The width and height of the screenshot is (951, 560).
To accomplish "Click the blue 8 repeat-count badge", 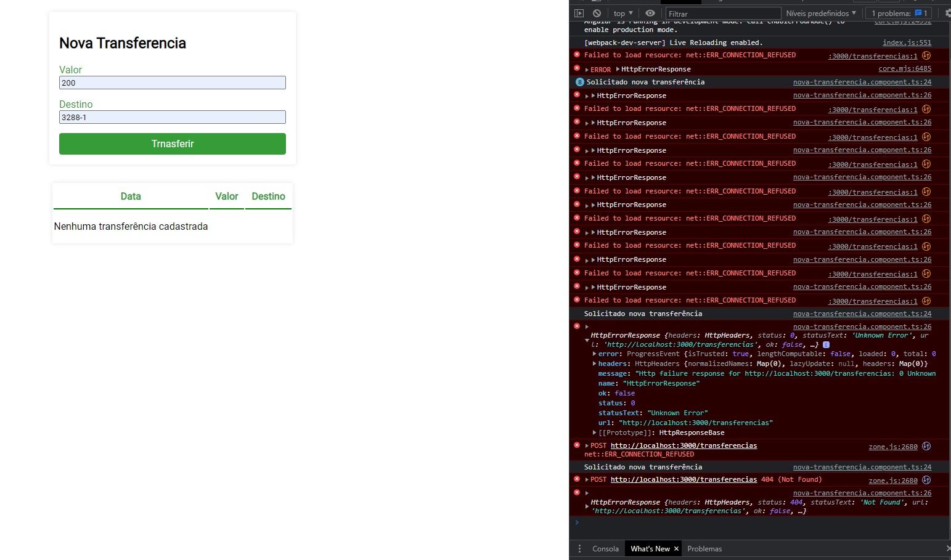I will [579, 82].
